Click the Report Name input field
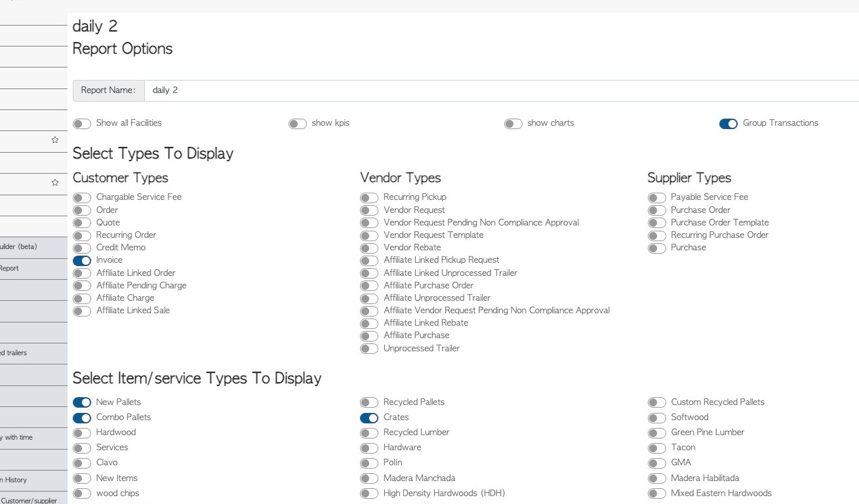Viewport: 859px width, 504px height. [x=498, y=90]
